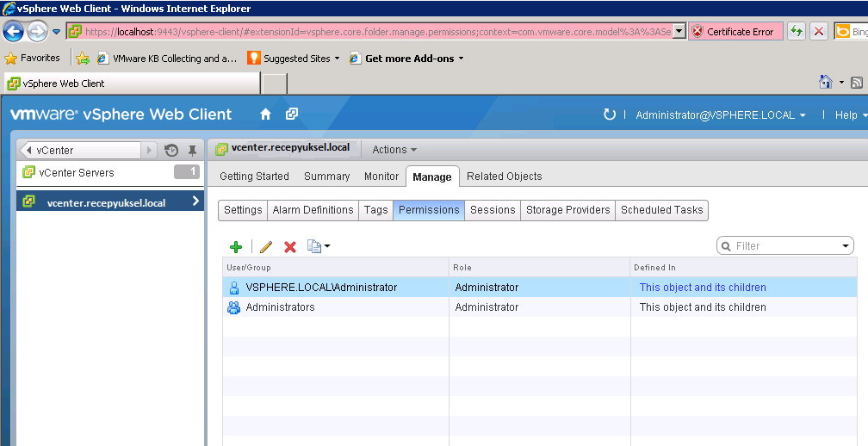Open the Filter field dropdown arrow
Image resolution: width=868 pixels, height=446 pixels.
tap(846, 246)
